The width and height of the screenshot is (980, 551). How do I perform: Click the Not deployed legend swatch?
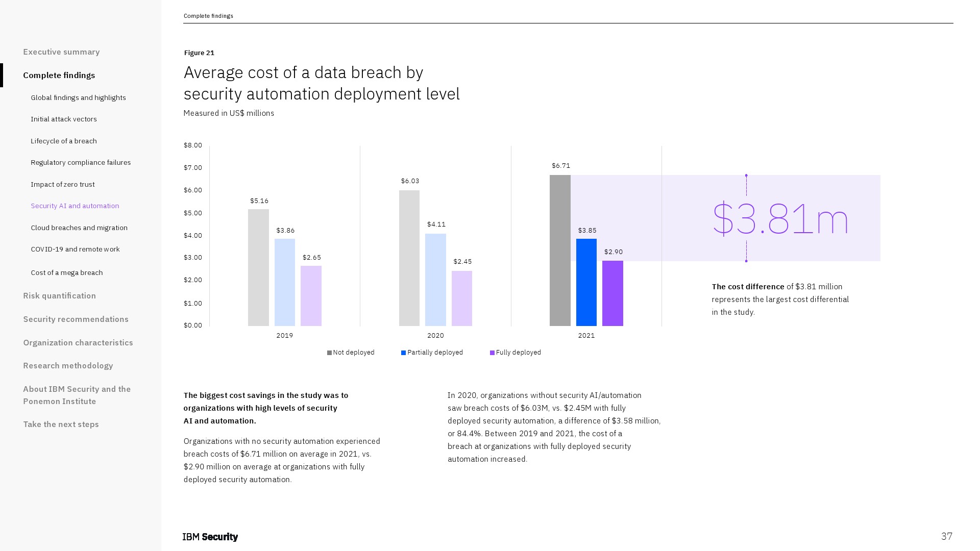[329, 353]
